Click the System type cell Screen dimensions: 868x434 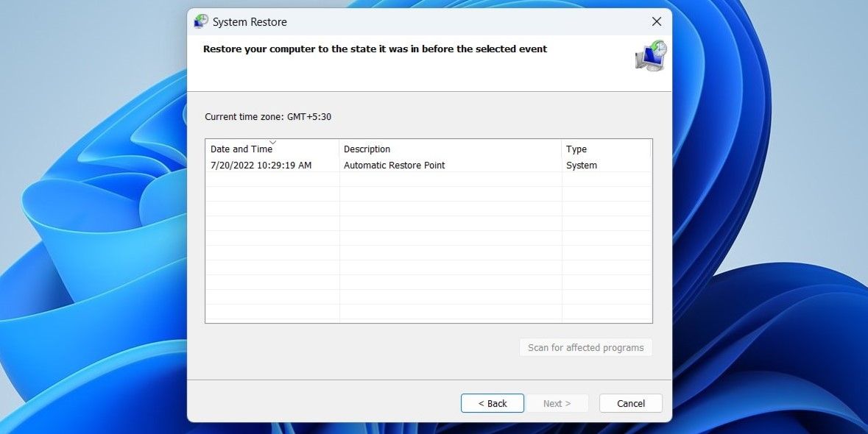coord(582,166)
